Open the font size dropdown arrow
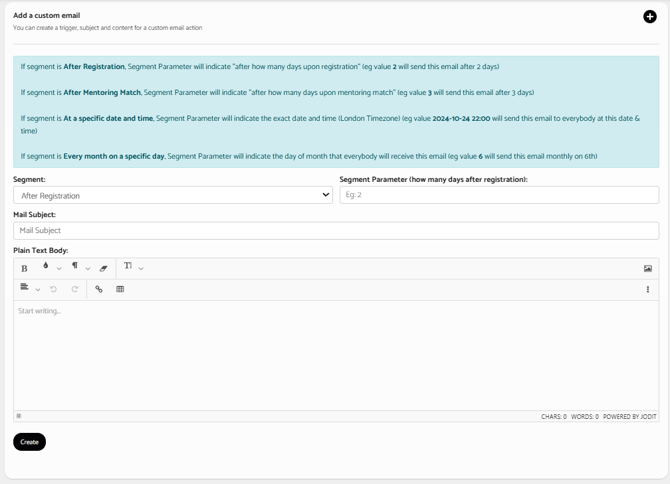Image resolution: width=670 pixels, height=484 pixels. click(x=141, y=269)
